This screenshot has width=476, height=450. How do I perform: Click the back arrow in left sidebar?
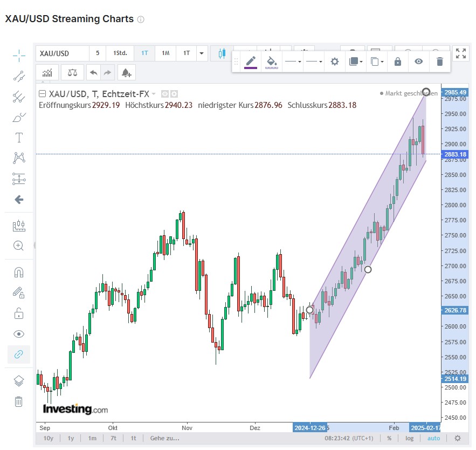tap(19, 199)
